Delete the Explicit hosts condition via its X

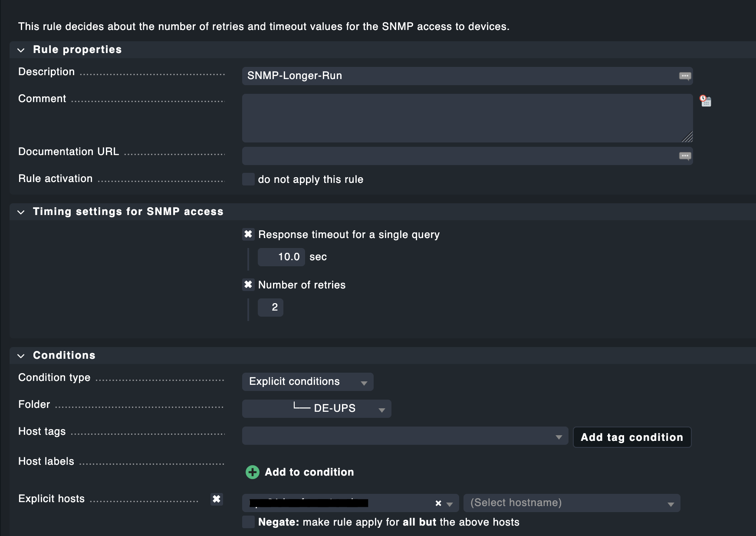[217, 500]
